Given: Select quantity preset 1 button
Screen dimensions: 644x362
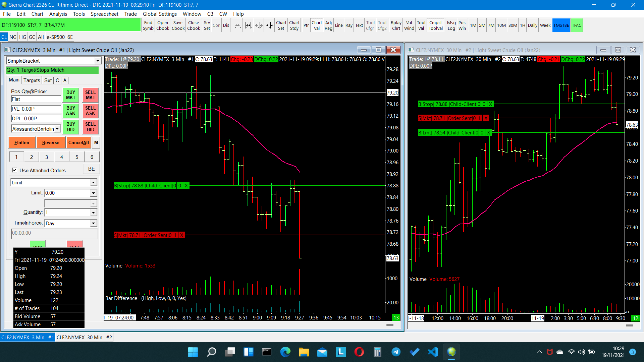Looking at the screenshot, I should [x=16, y=157].
